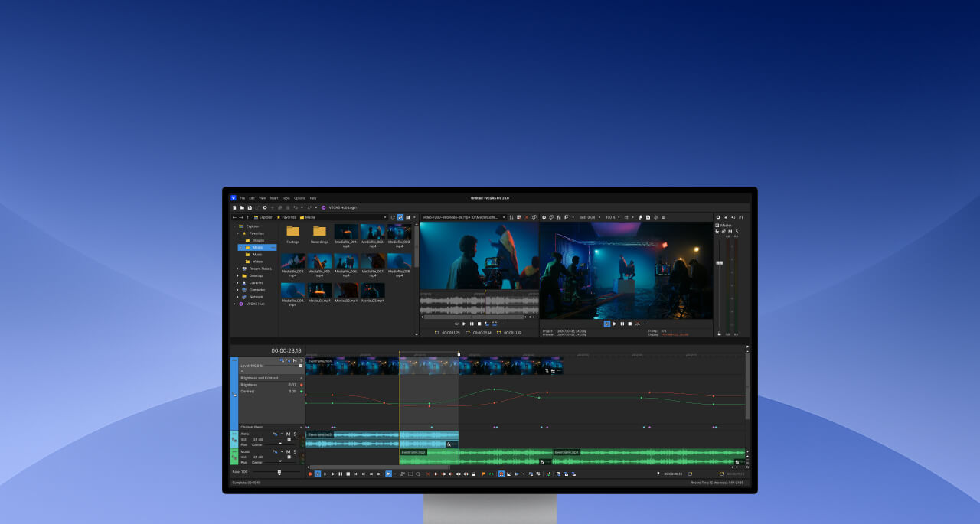
Task: Click the Master volume fader
Action: pyautogui.click(x=719, y=262)
